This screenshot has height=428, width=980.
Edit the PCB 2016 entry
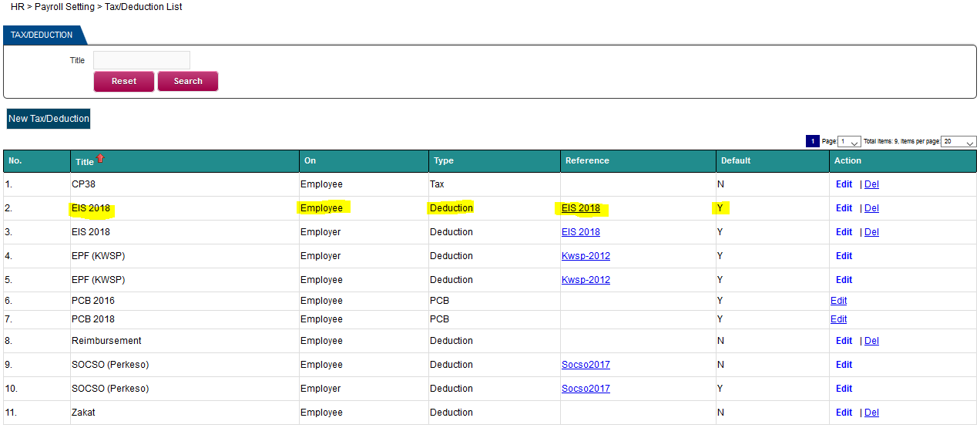[x=838, y=301]
